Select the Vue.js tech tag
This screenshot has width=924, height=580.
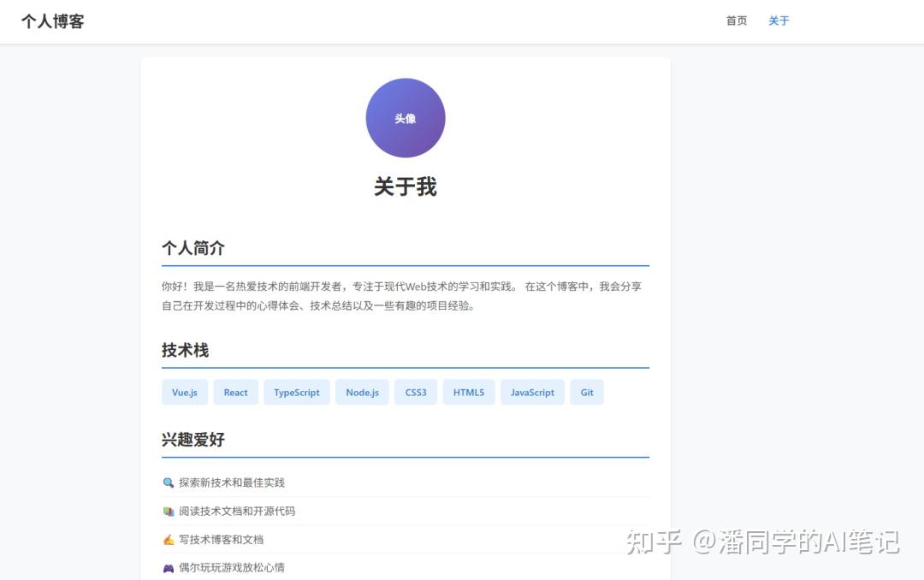pos(185,393)
